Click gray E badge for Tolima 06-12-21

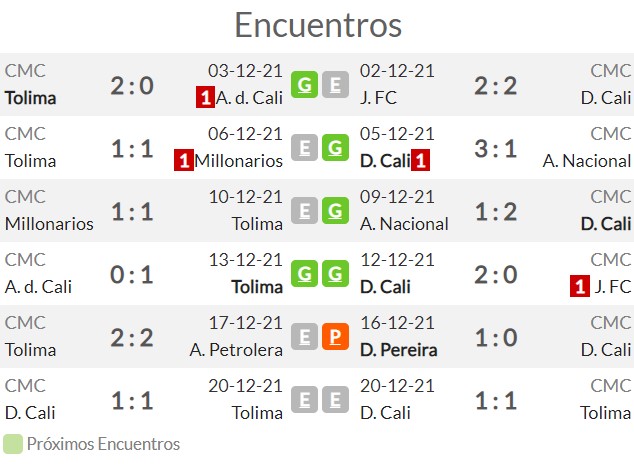pyautogui.click(x=304, y=148)
